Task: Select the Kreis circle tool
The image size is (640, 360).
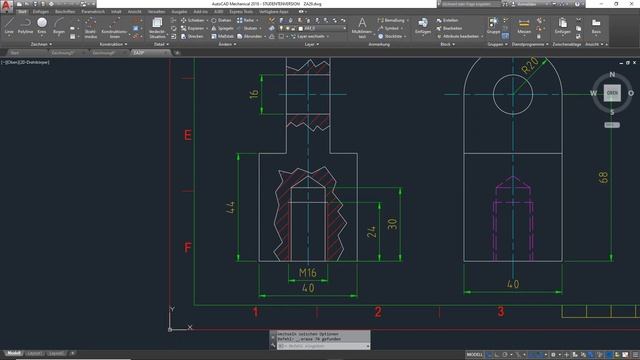Action: click(42, 26)
